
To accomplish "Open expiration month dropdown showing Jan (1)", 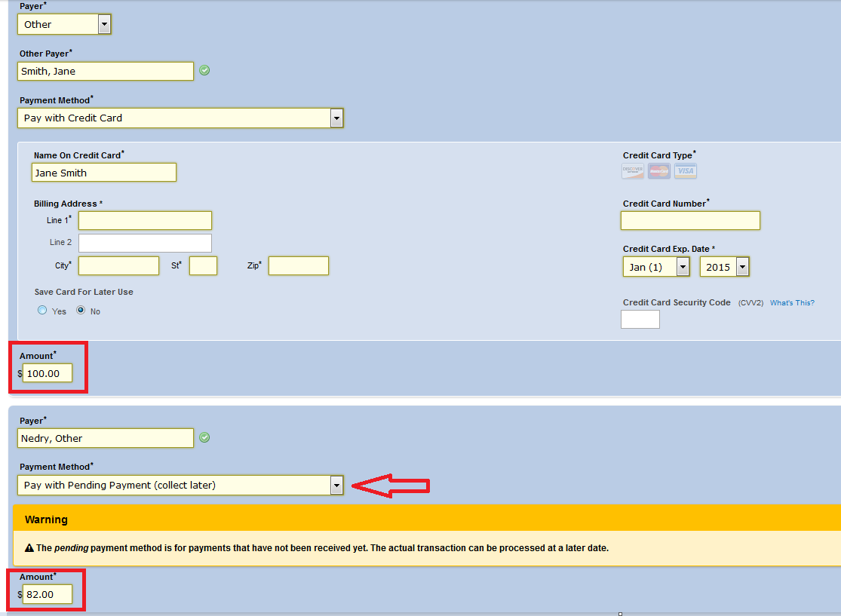I will (682, 267).
